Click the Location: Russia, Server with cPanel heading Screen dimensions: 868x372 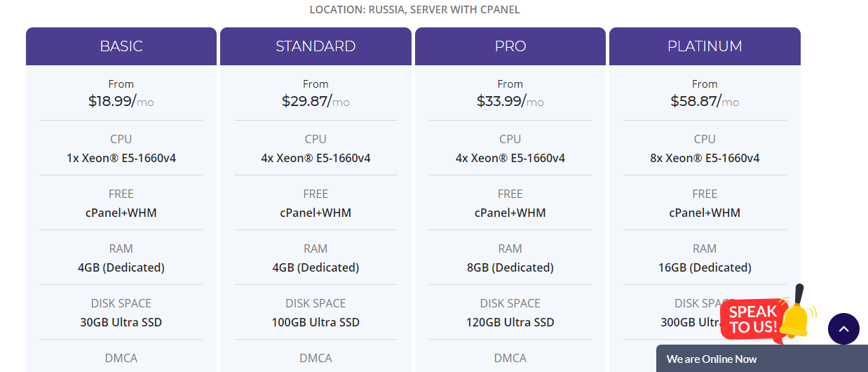pyautogui.click(x=414, y=10)
